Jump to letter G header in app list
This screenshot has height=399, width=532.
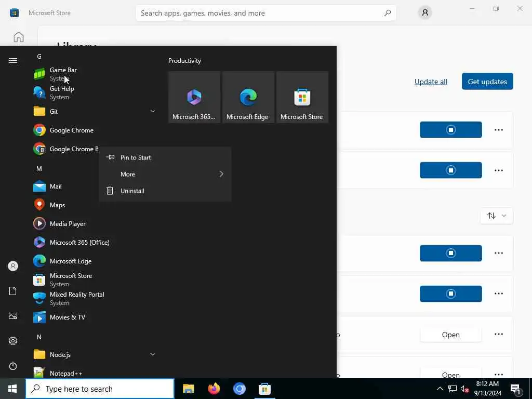click(x=39, y=56)
